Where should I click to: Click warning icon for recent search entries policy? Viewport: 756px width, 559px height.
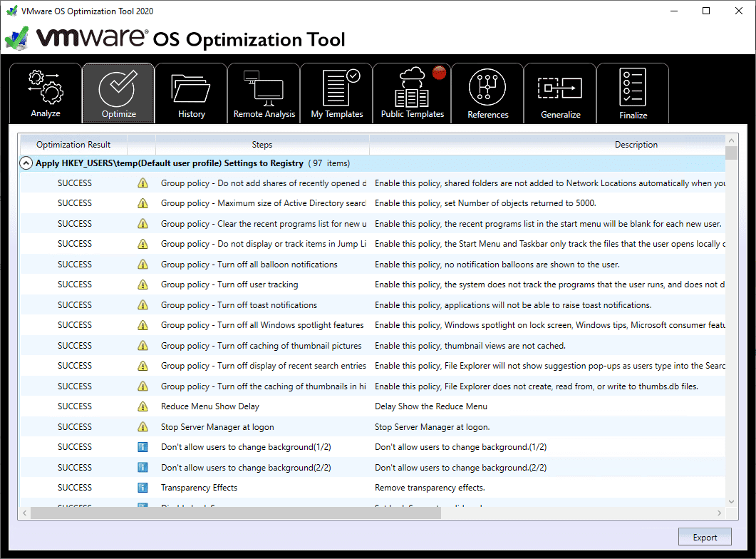(x=143, y=366)
